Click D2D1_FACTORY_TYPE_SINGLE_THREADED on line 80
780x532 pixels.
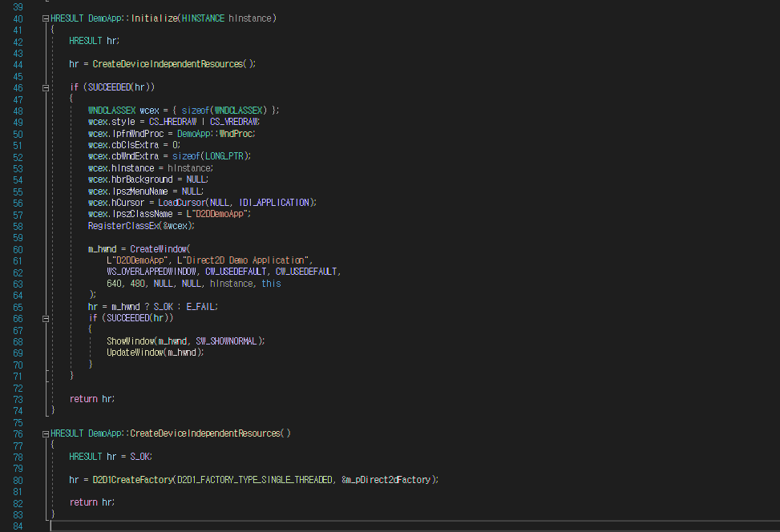click(x=255, y=480)
